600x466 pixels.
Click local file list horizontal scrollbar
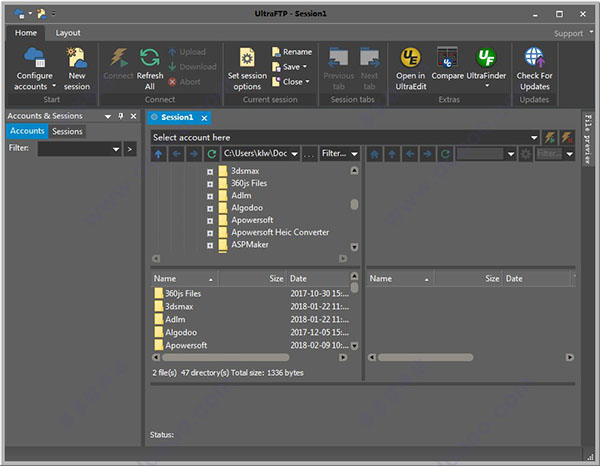[x=226, y=357]
